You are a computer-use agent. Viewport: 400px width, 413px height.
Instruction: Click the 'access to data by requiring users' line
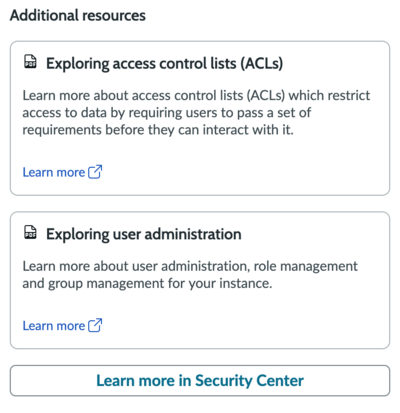[167, 113]
